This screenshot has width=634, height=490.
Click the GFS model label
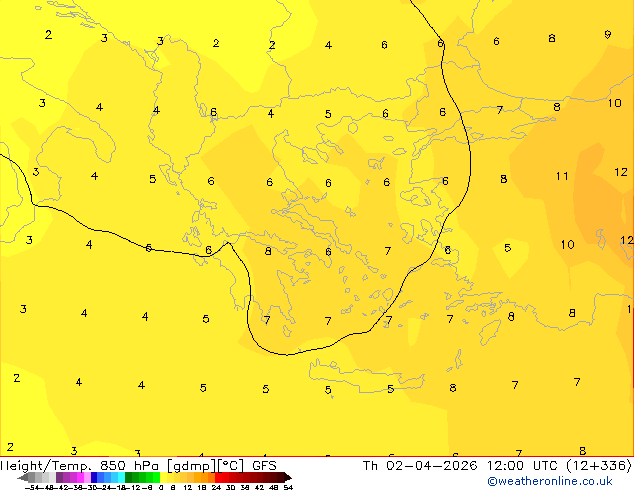point(264,466)
